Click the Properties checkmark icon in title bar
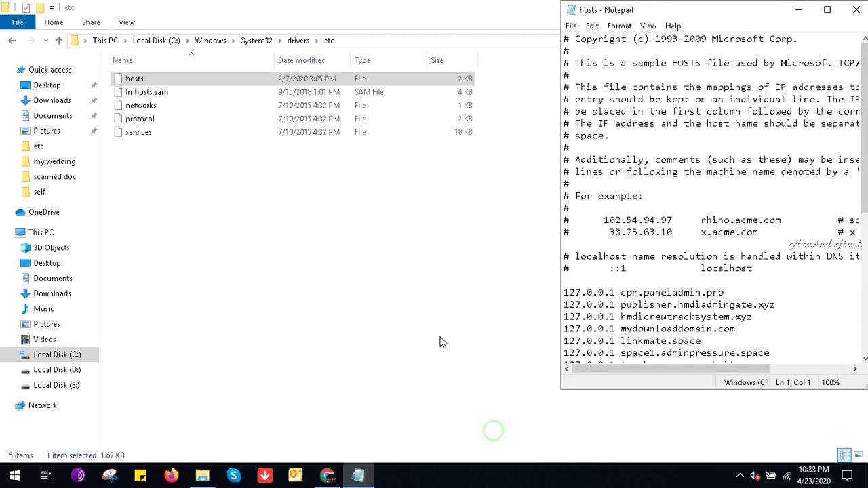This screenshot has height=488, width=868. click(x=26, y=7)
